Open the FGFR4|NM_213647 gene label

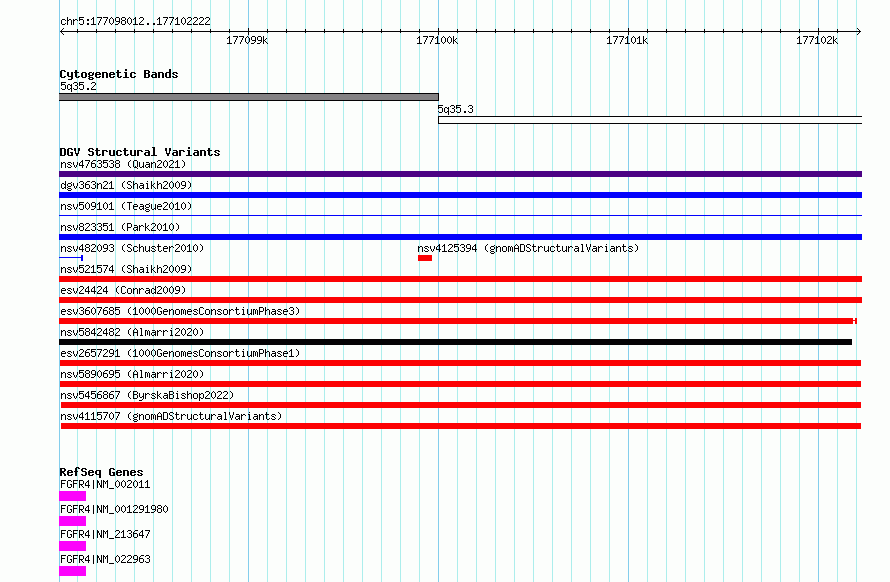point(105,535)
